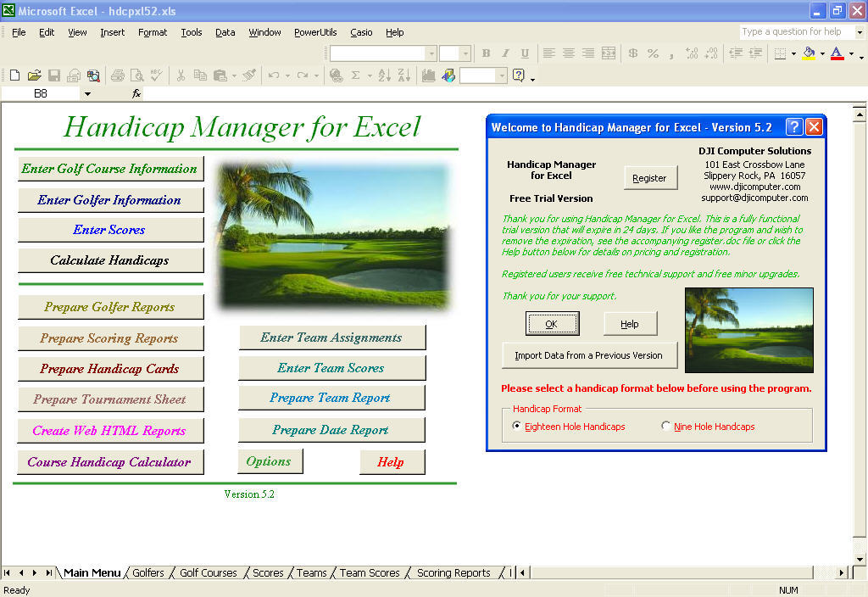Image resolution: width=868 pixels, height=597 pixels.
Task: Click the vertical scrollbar down arrow
Action: tap(860, 560)
